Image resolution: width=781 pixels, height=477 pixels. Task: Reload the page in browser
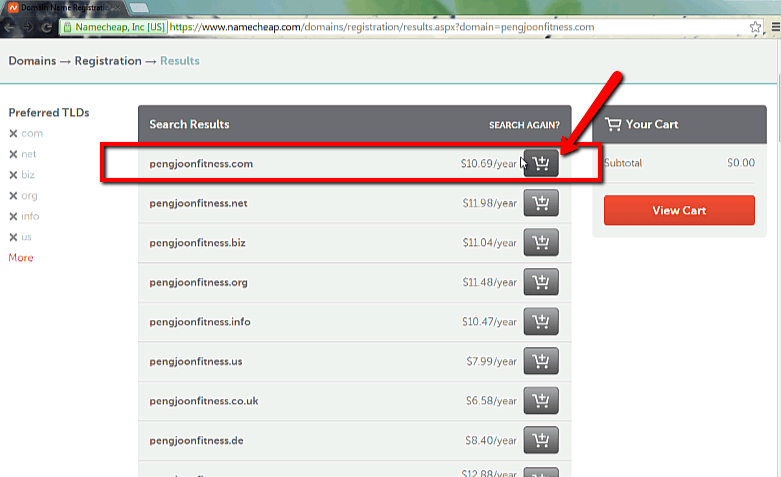(x=46, y=27)
